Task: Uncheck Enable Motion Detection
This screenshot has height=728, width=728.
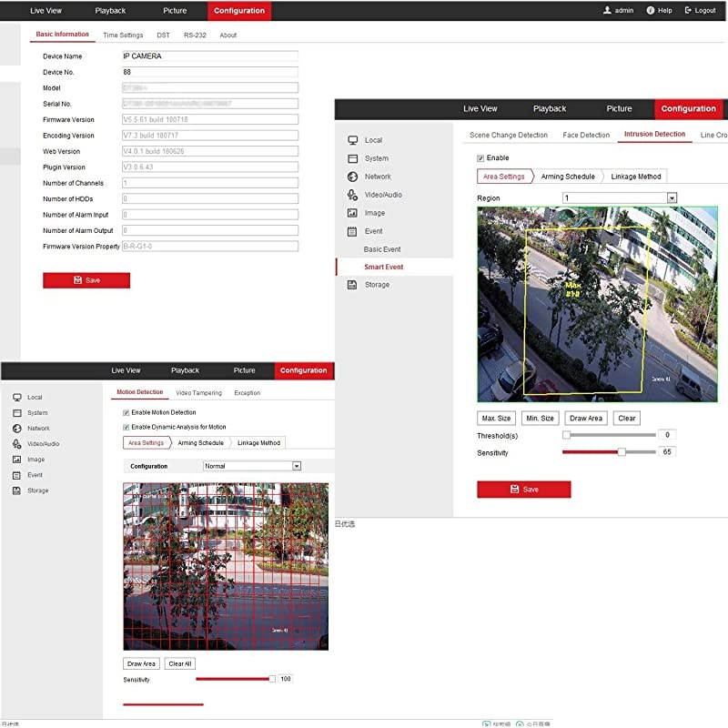Action: coord(126,413)
